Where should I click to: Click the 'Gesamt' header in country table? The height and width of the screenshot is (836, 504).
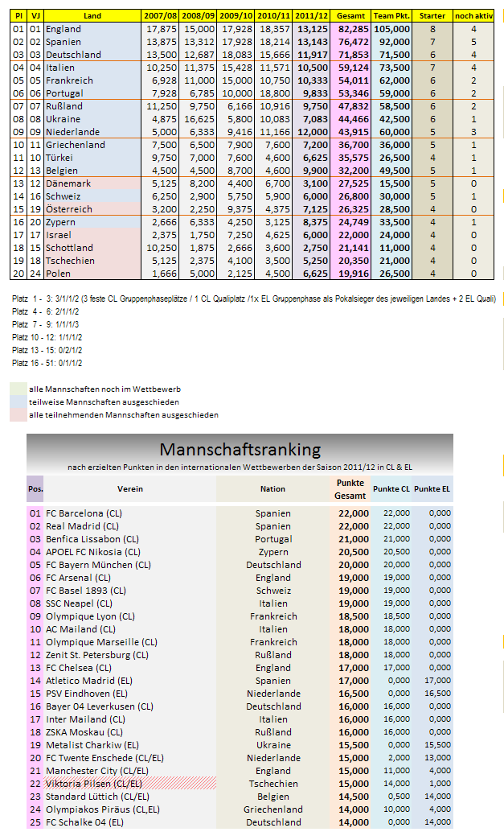[x=350, y=16]
